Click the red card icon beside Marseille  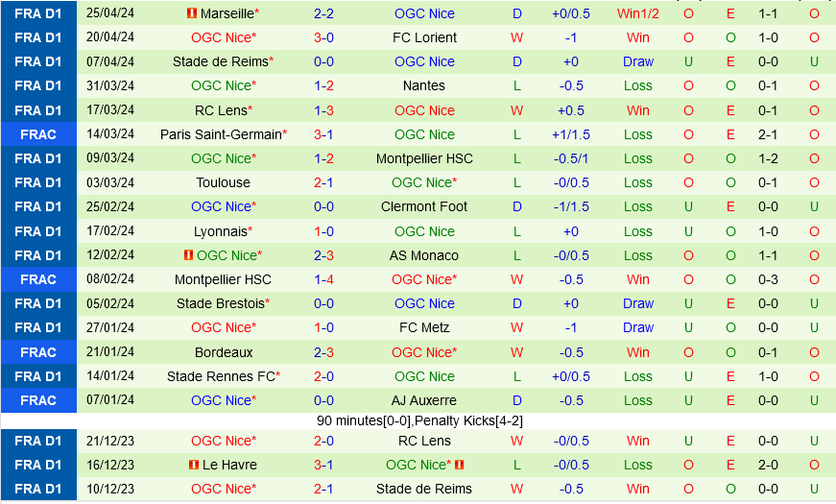coord(190,13)
